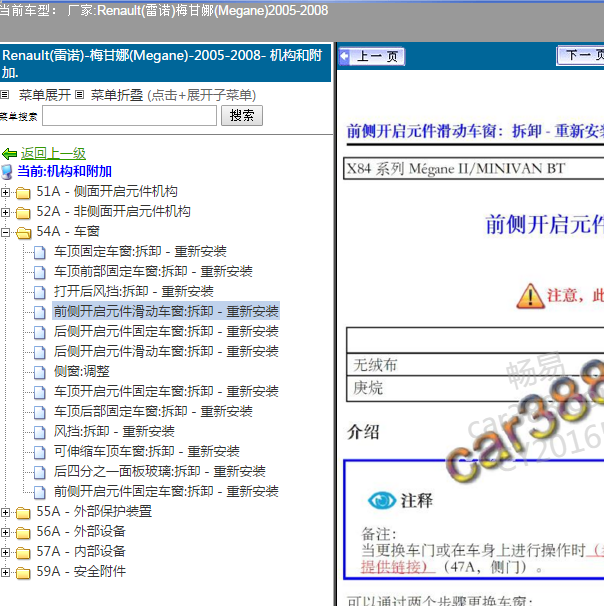Screen dimensions: 604x606
Task: Click 菜单展开 to expand all menus
Action: click(x=45, y=95)
